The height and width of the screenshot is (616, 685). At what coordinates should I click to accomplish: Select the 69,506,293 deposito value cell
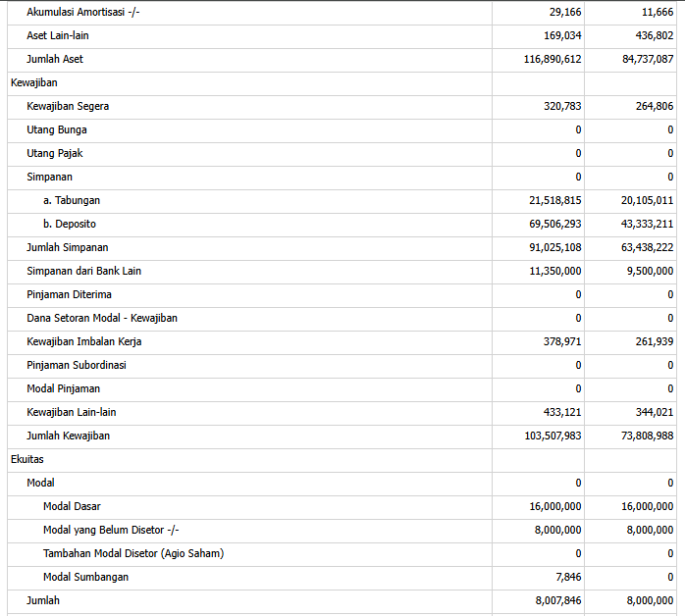point(554,224)
